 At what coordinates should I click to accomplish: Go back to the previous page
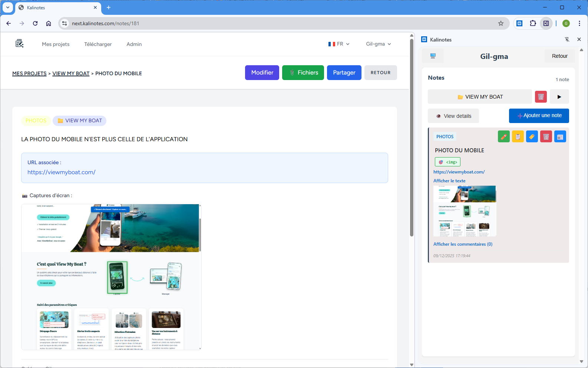click(x=9, y=23)
